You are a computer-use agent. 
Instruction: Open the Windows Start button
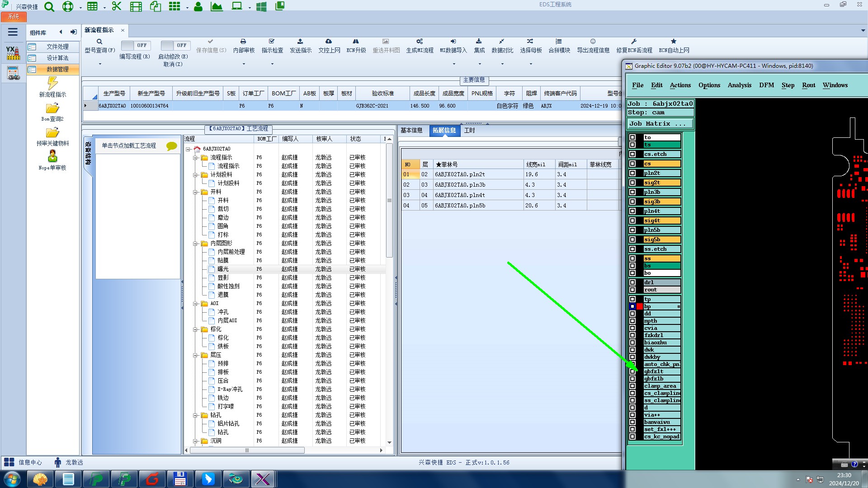[12, 479]
